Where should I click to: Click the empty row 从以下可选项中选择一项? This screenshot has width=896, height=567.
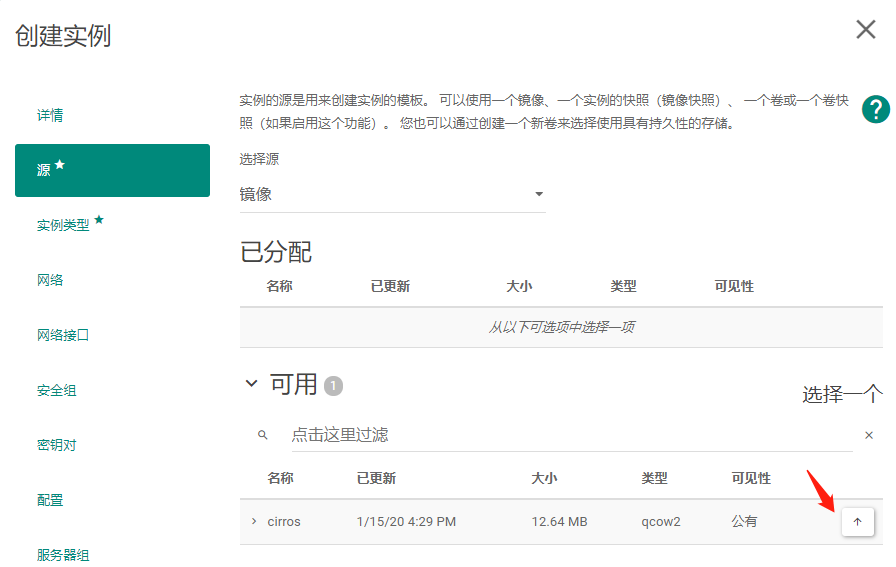[561, 327]
